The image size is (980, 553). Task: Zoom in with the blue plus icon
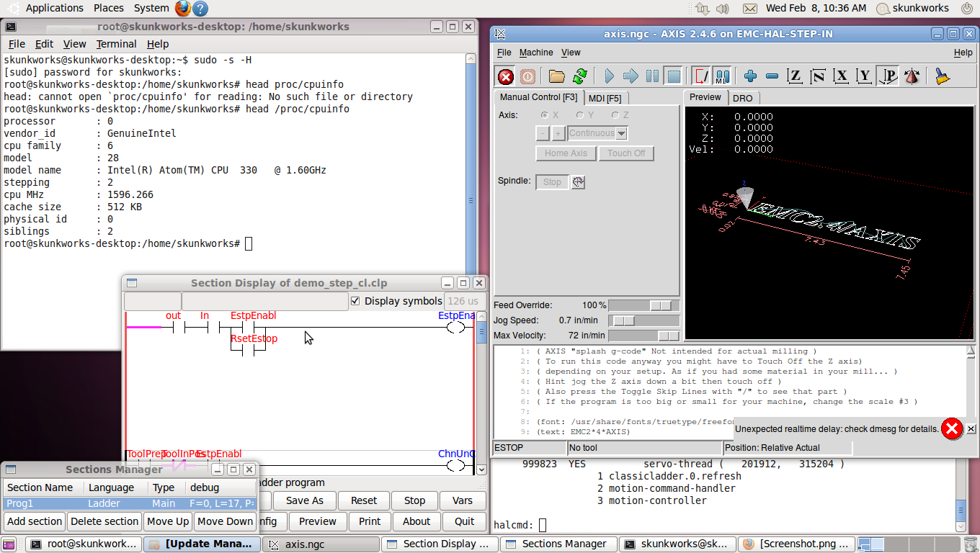[x=750, y=76]
